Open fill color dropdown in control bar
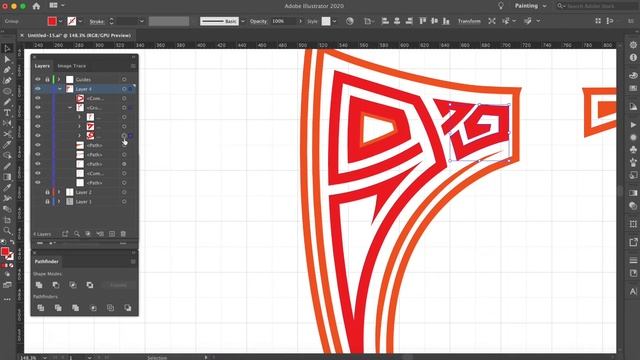 pyautogui.click(x=60, y=21)
